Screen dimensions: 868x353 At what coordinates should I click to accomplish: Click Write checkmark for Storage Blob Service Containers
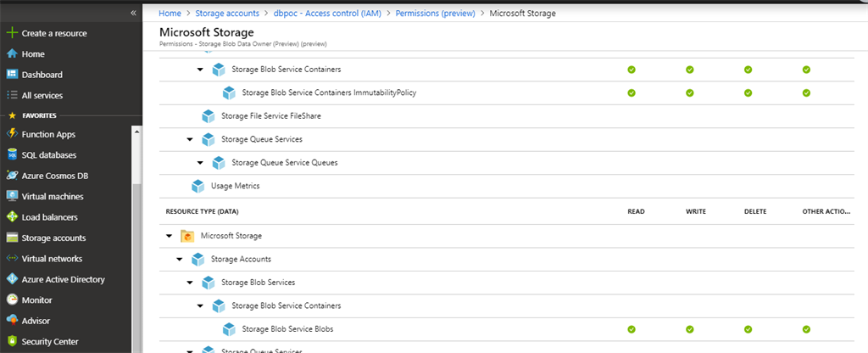[x=690, y=70]
